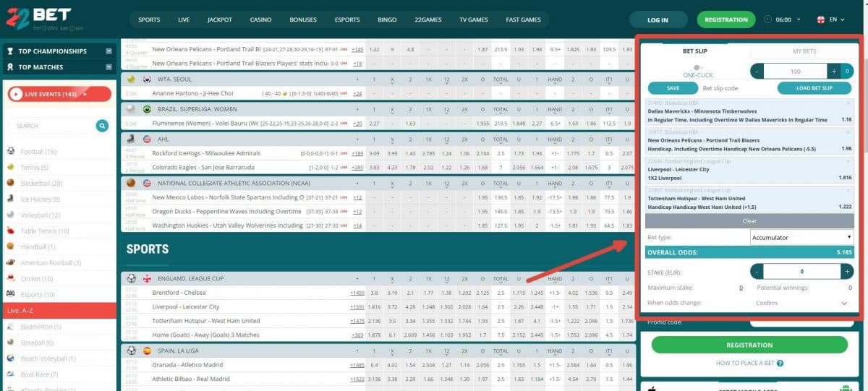868x391 pixels.
Task: Remove Dallas Mavericks bet from slip
Action: click(848, 103)
